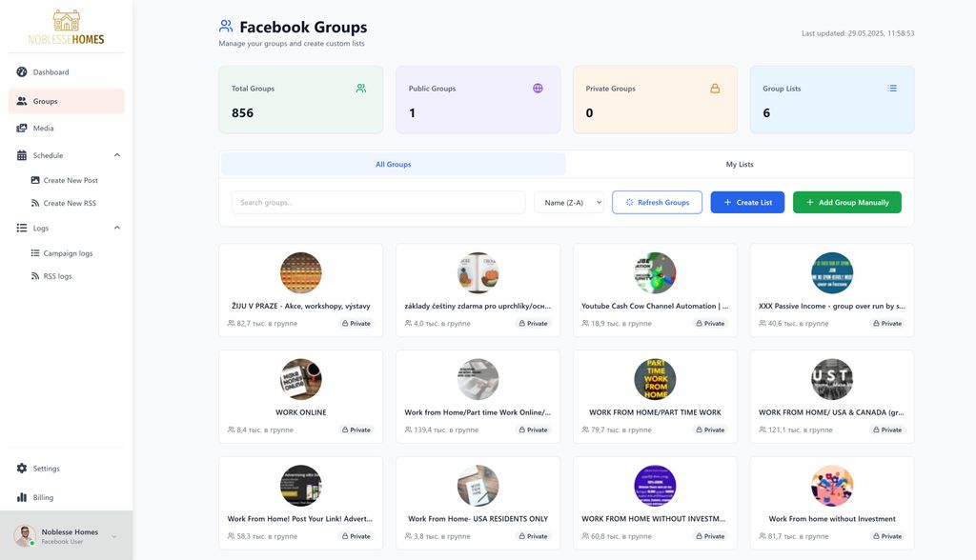The width and height of the screenshot is (976, 560).
Task: Collapse the Logs section chevron
Action: (x=117, y=228)
